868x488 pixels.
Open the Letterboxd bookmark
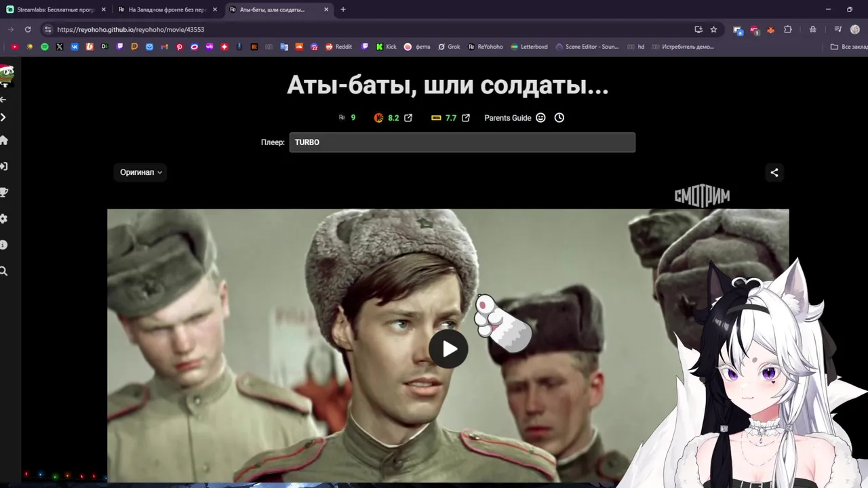pos(529,47)
